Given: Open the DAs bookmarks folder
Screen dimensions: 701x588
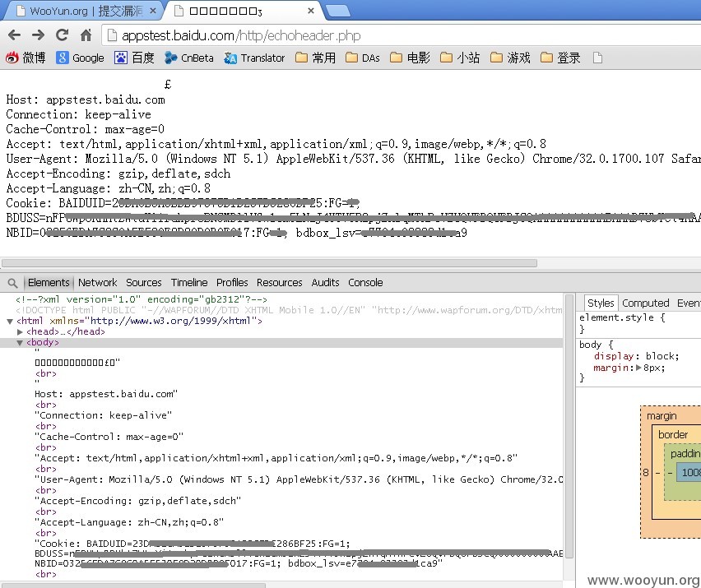Looking at the screenshot, I should tap(363, 58).
